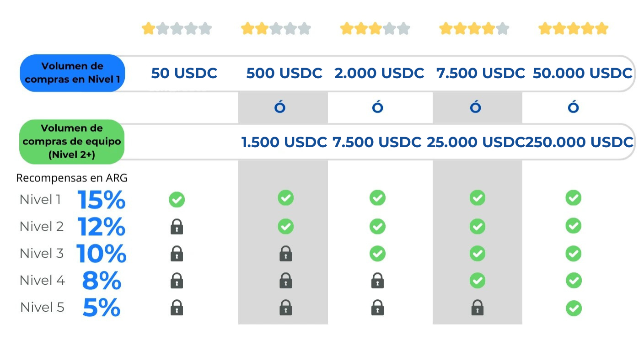Click Nivel 2 lock in one-star column

pos(177,227)
